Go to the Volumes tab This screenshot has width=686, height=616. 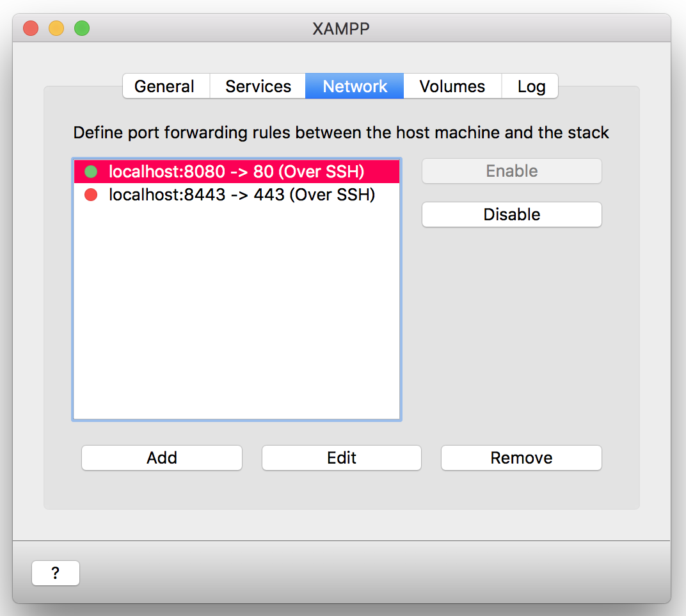click(x=452, y=86)
